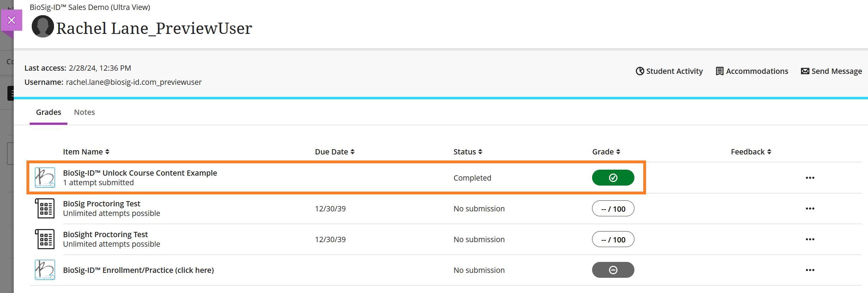
Task: Open more options for BioSig Proctoring Test
Action: click(x=810, y=209)
